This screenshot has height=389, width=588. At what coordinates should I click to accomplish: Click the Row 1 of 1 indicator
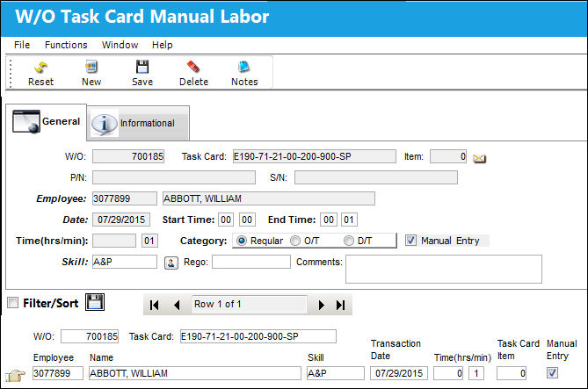click(x=249, y=305)
